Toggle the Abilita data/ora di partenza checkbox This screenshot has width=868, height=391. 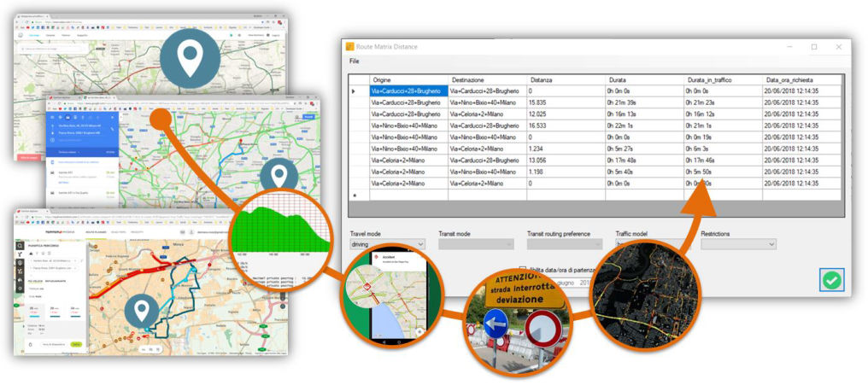point(523,270)
